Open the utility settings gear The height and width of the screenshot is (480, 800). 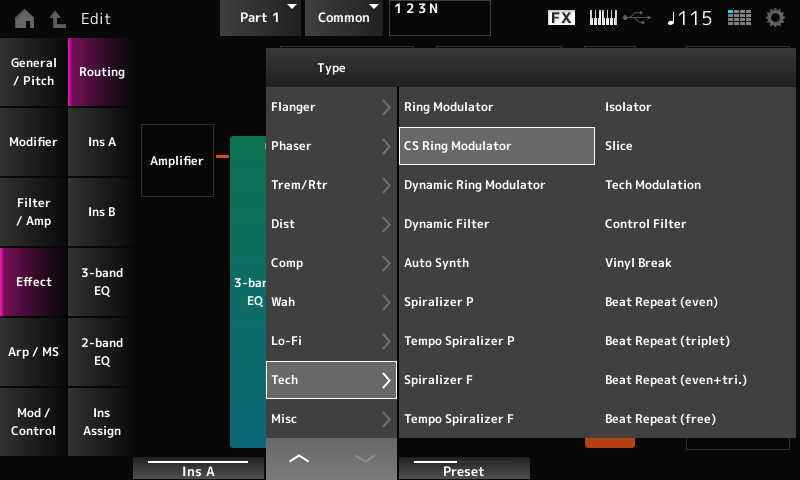775,18
